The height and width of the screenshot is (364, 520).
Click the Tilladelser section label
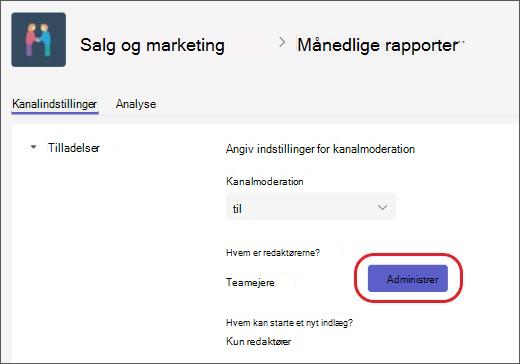tap(74, 148)
